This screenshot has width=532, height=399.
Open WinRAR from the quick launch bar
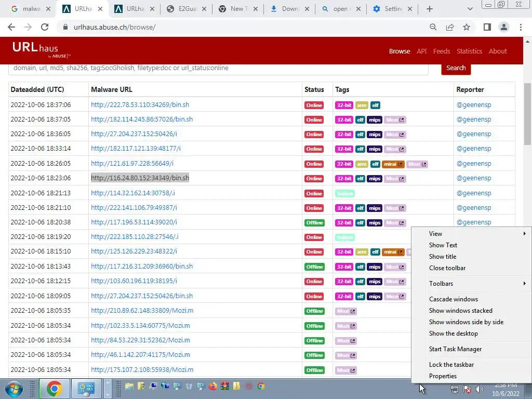pyautogui.click(x=224, y=386)
